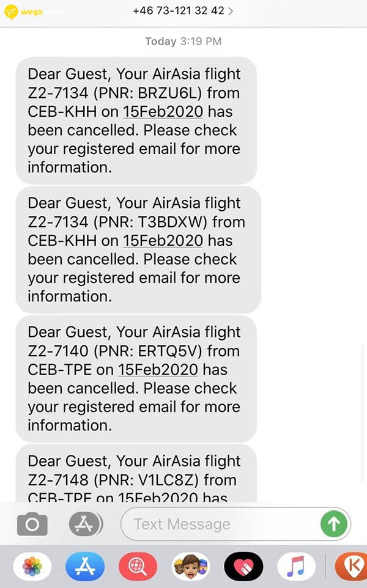Viewport: 367px width, 588px height.
Task: Open the blue App Store icon in the drawer
Action: coord(85,567)
